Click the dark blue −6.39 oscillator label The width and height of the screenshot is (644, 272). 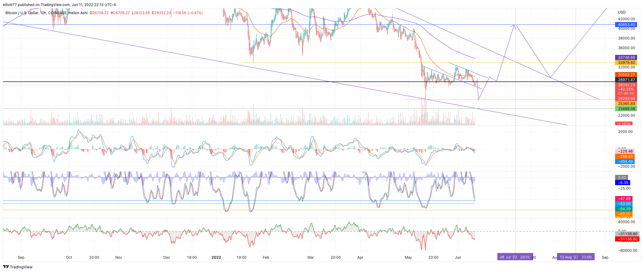[x=622, y=183]
